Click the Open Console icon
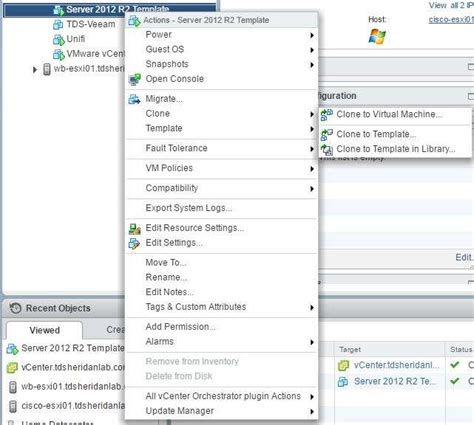Screen dimensions: 474x425 [x=135, y=79]
